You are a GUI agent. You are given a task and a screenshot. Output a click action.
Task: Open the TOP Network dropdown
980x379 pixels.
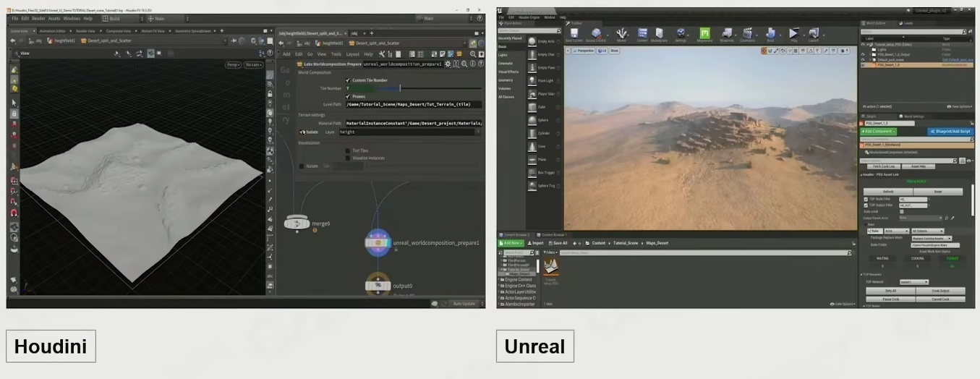tap(914, 282)
